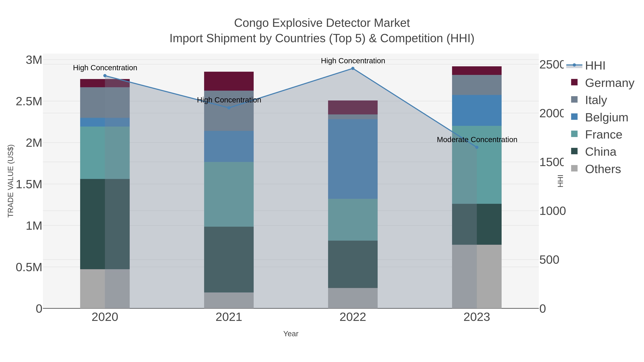Image resolution: width=644 pixels, height=362 pixels.
Task: Click the HHI line marker for 2021
Action: [229, 108]
